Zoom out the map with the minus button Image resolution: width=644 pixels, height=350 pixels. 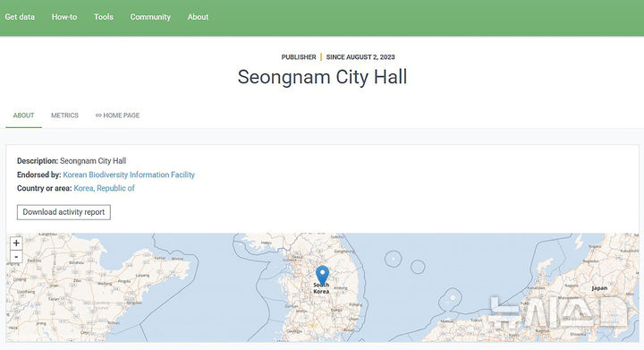click(16, 257)
